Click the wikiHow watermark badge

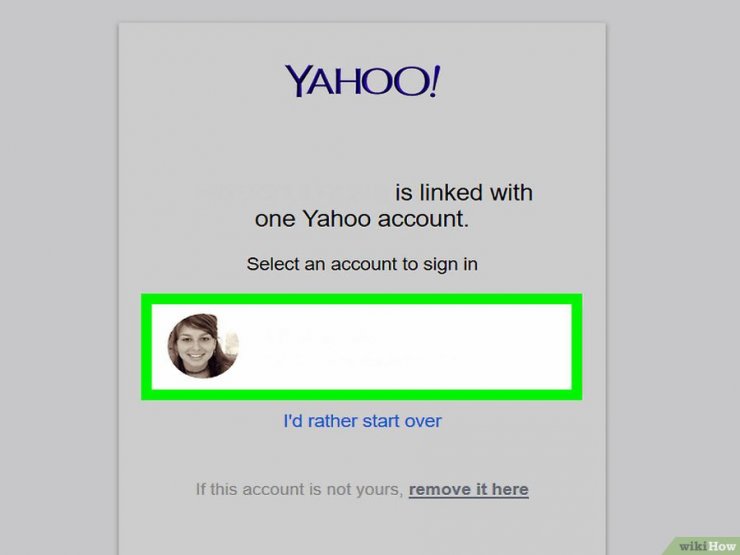[x=703, y=546]
